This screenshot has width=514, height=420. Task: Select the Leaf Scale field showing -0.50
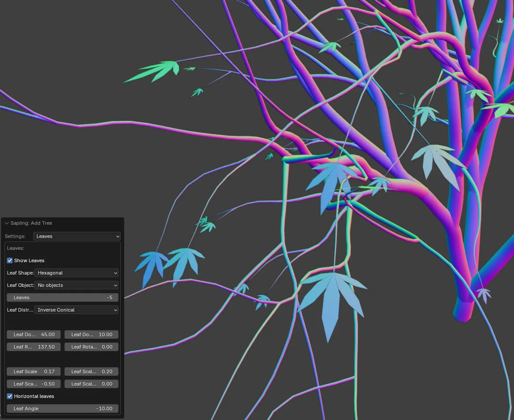tap(34, 384)
